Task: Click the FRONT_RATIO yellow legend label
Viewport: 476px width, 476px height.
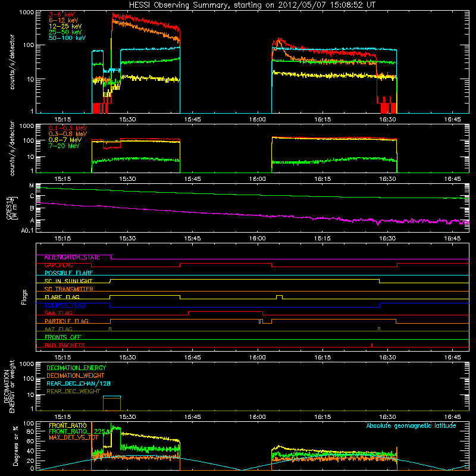Action: click(67, 425)
